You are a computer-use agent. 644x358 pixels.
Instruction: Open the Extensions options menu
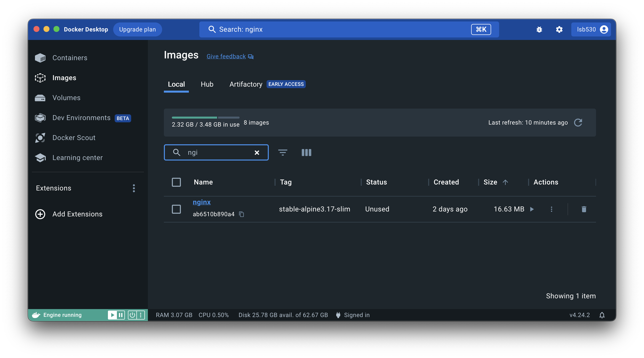click(x=134, y=188)
